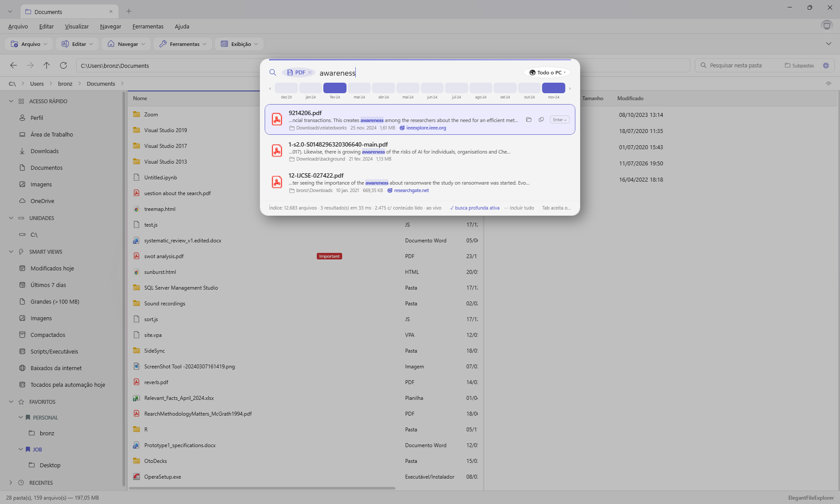Toggle the Subpastas search option
The width and height of the screenshot is (840, 504).
799,65
